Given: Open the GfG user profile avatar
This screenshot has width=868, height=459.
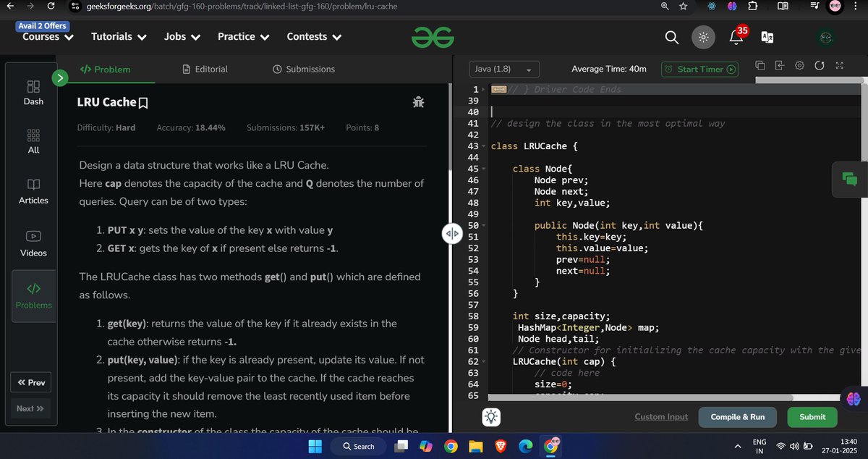Looking at the screenshot, I should pos(825,37).
